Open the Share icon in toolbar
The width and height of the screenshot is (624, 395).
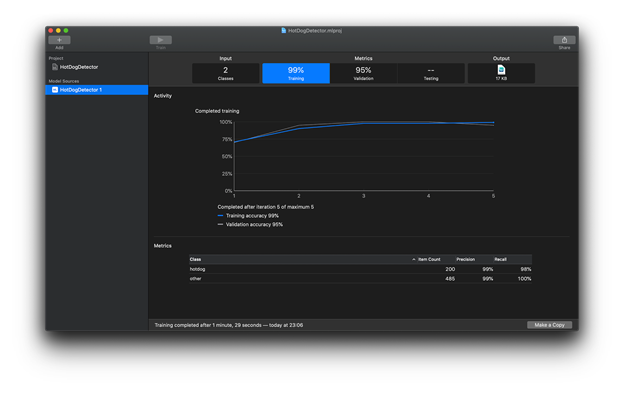point(564,40)
